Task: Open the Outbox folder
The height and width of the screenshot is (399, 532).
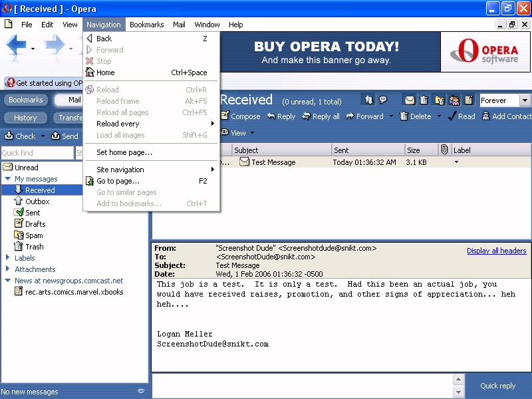Action: [x=32, y=201]
